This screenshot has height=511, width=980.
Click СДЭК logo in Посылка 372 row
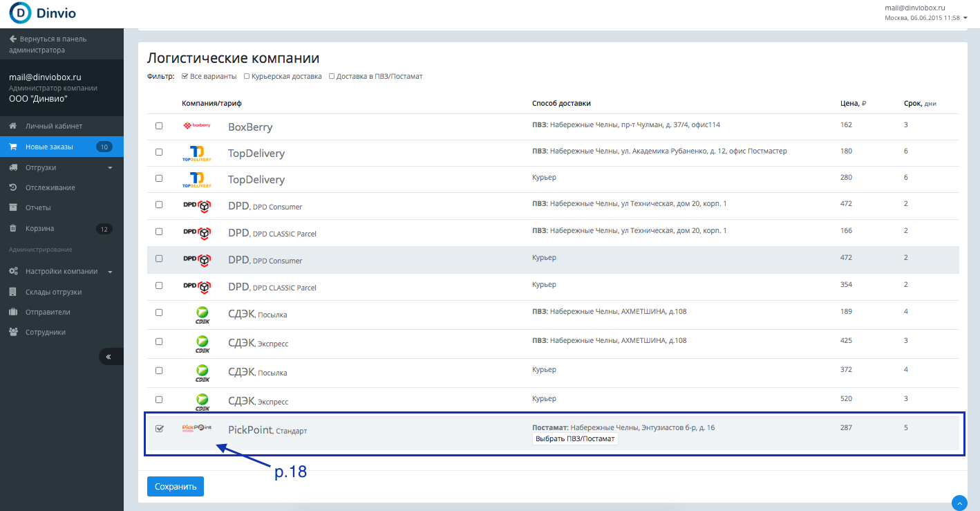click(x=202, y=372)
